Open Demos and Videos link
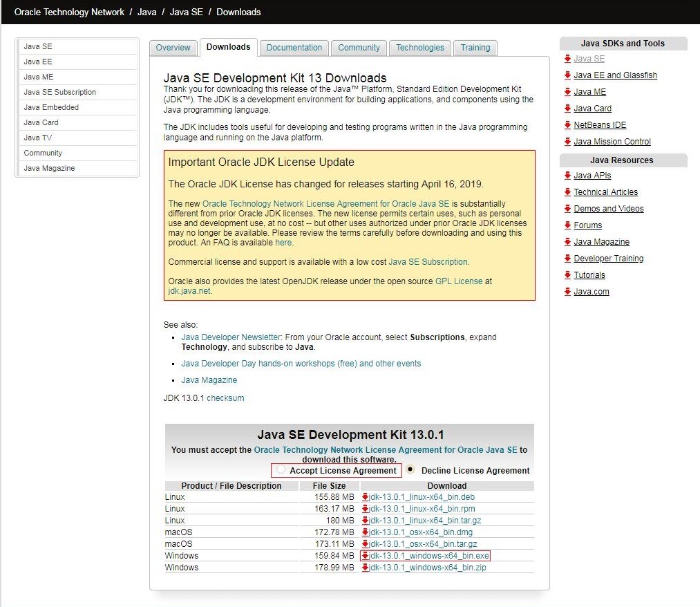This screenshot has height=607, width=700. (609, 208)
